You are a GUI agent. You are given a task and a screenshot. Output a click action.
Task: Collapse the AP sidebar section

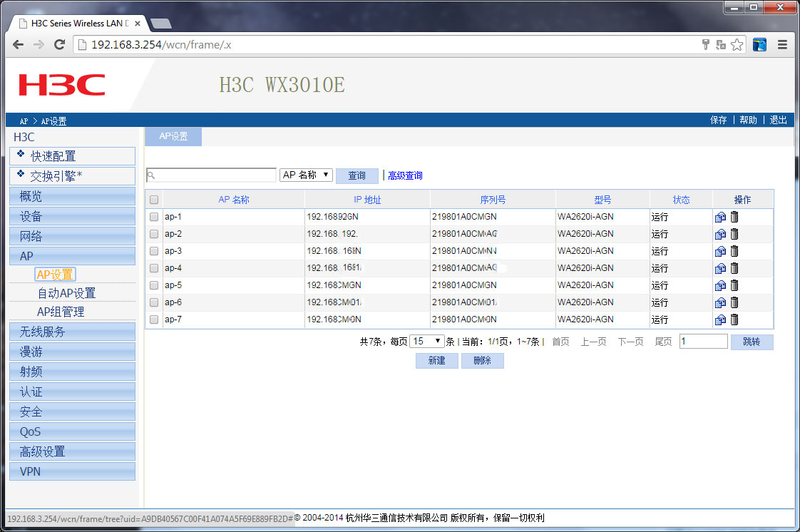point(73,256)
